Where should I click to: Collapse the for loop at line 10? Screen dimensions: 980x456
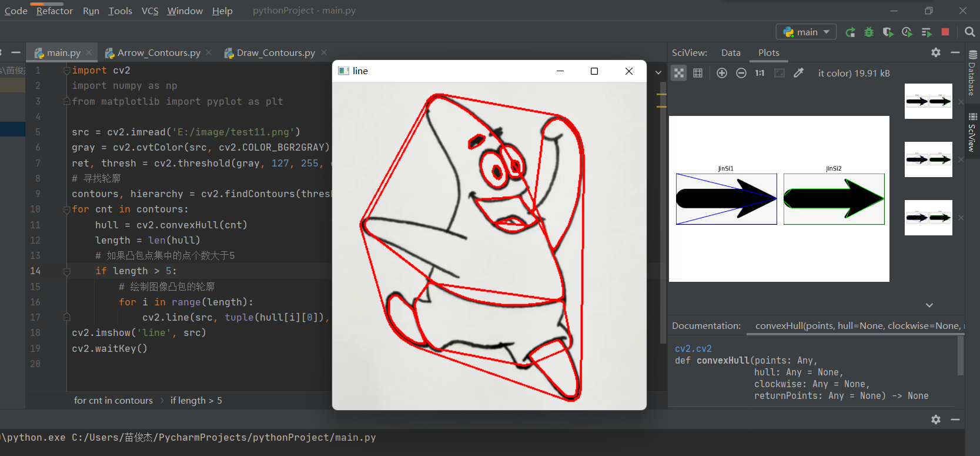66,209
